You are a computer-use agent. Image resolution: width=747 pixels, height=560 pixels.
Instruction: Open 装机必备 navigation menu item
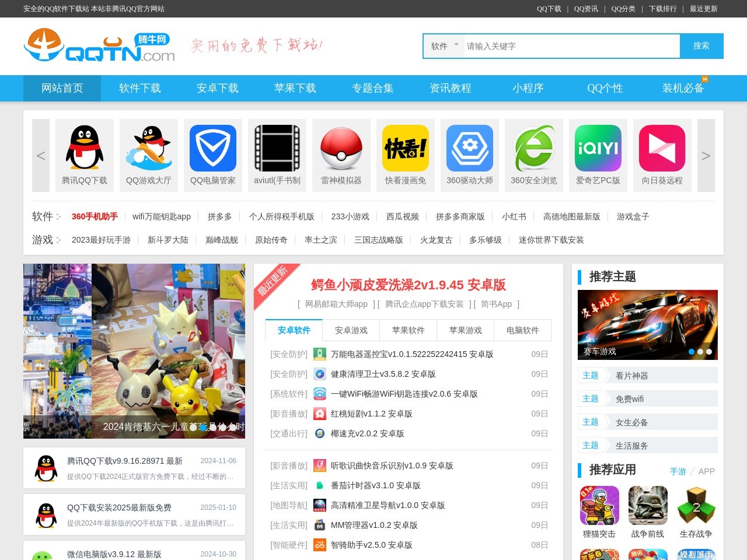[683, 88]
